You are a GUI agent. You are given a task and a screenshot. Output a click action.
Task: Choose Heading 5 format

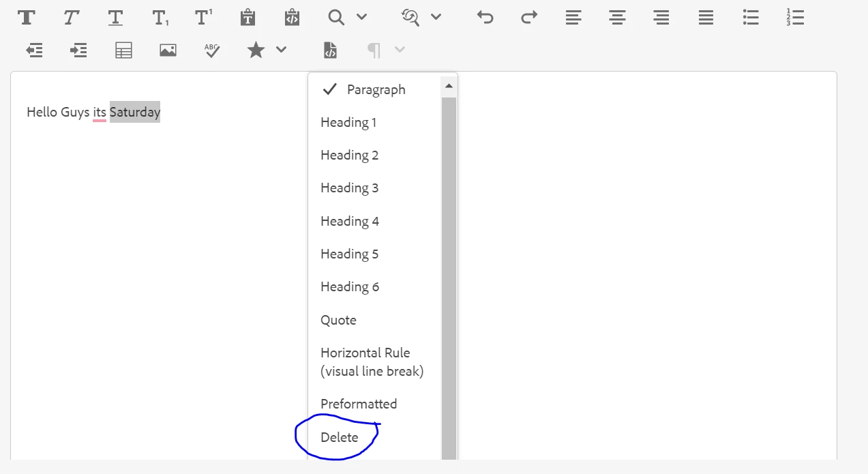(x=374, y=254)
